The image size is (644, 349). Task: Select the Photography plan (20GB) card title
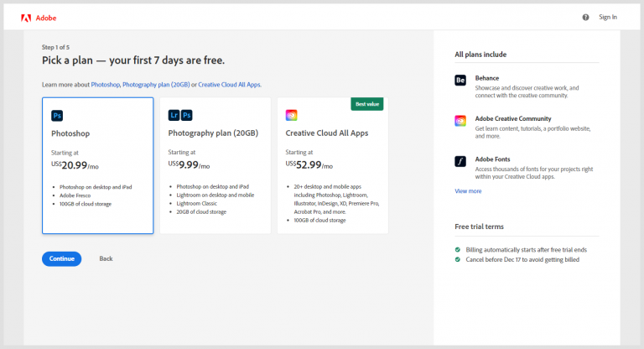point(213,133)
